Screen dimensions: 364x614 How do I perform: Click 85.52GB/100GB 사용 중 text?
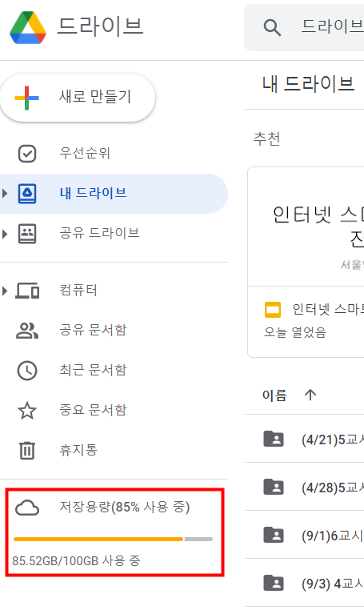point(76,560)
